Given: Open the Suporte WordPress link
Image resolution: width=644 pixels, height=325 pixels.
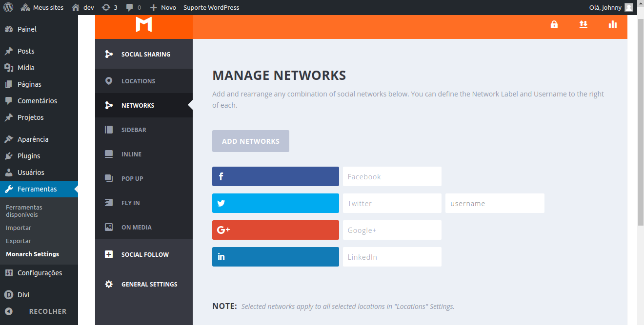Looking at the screenshot, I should pos(211,7).
